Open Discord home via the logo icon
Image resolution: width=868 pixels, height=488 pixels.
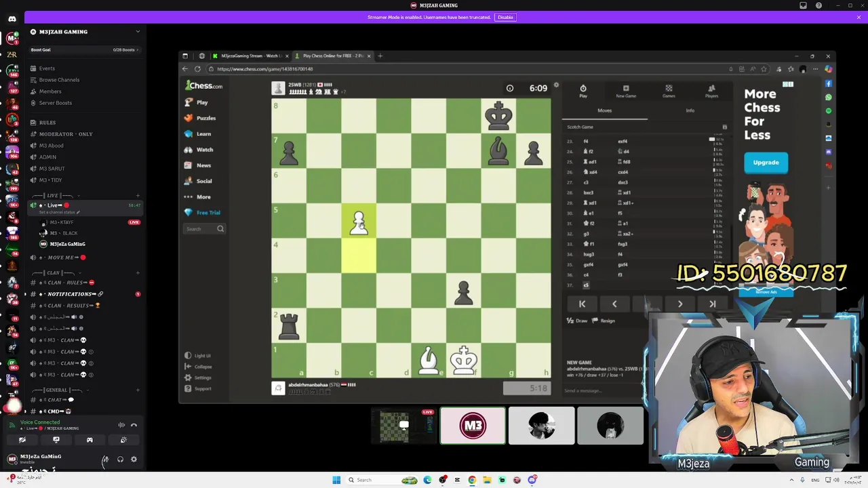coord(12,19)
